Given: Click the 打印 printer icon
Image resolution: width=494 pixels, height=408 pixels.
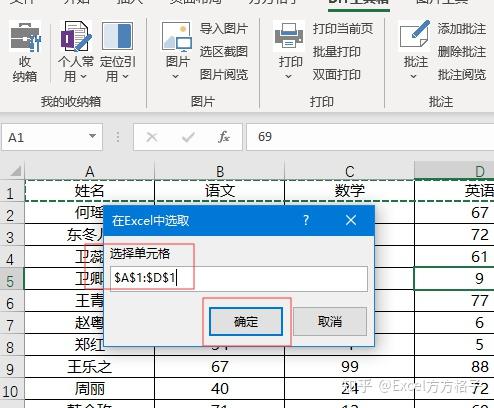Looking at the screenshot, I should coord(289,36).
